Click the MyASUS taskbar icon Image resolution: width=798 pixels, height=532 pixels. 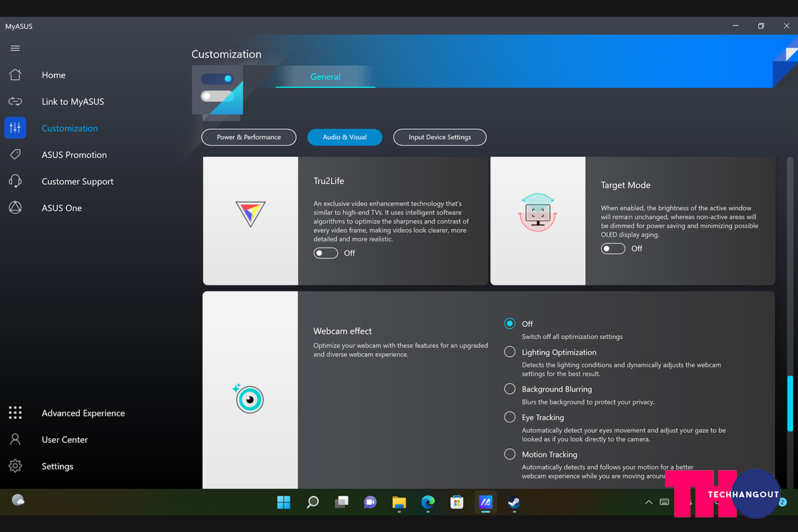pos(485,502)
